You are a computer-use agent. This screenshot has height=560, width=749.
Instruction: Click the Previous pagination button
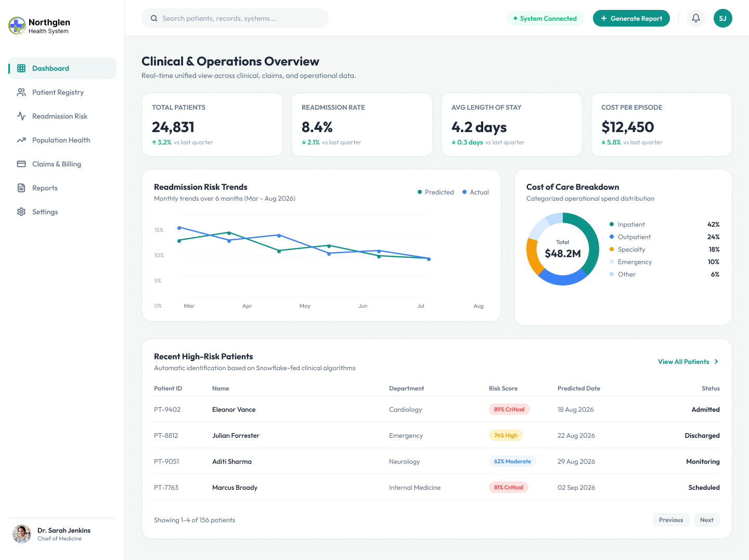(671, 520)
